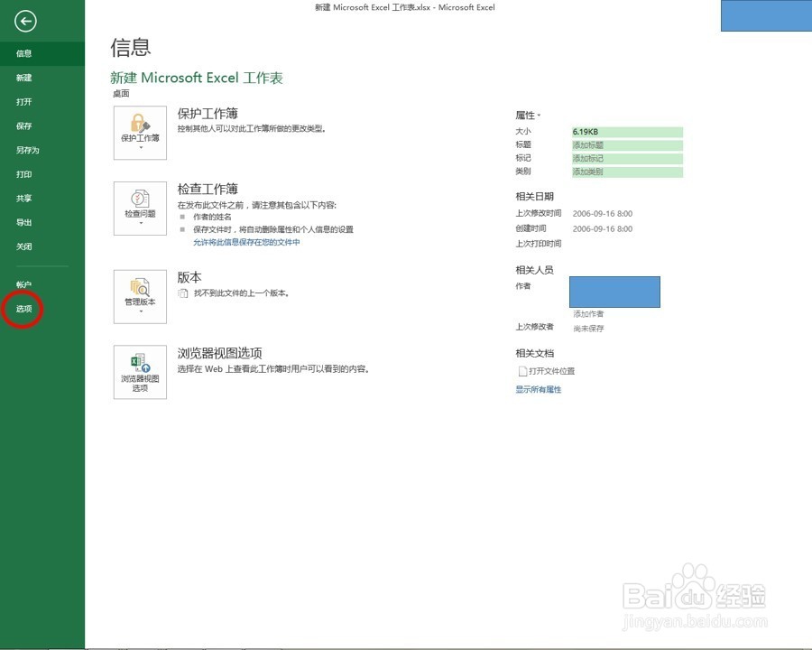Click the 找不到此文件的上一个版本 message
Image resolution: width=812 pixels, height=650 pixels.
click(x=241, y=292)
